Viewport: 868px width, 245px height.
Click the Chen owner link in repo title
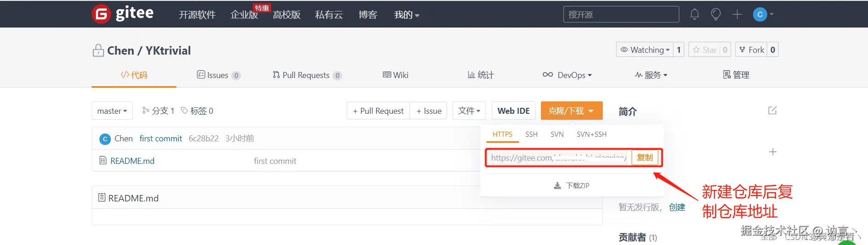point(120,50)
